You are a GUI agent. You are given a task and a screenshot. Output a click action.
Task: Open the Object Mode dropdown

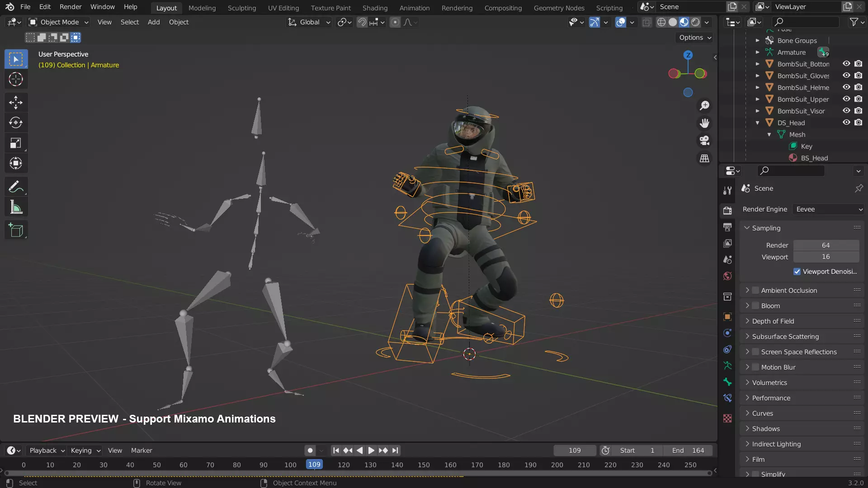pos(59,22)
